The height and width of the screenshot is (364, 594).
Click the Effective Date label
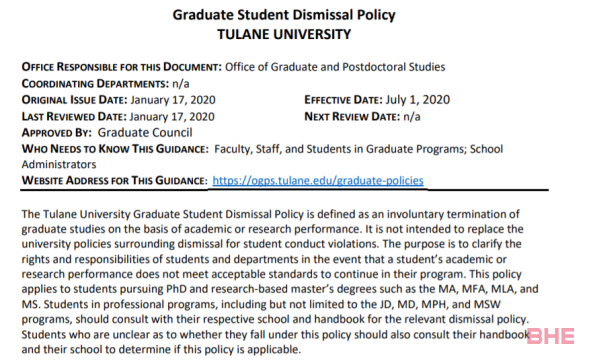pyautogui.click(x=344, y=100)
